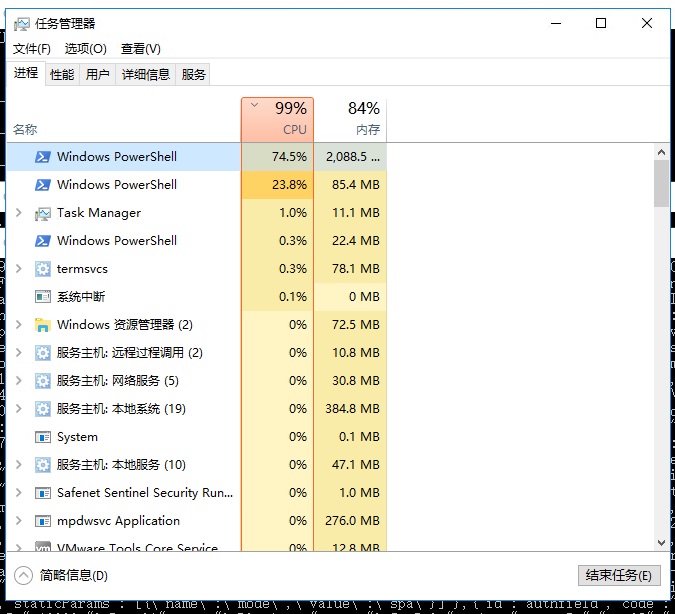
Task: Click the vertical scrollbar thumb
Action: 661,183
